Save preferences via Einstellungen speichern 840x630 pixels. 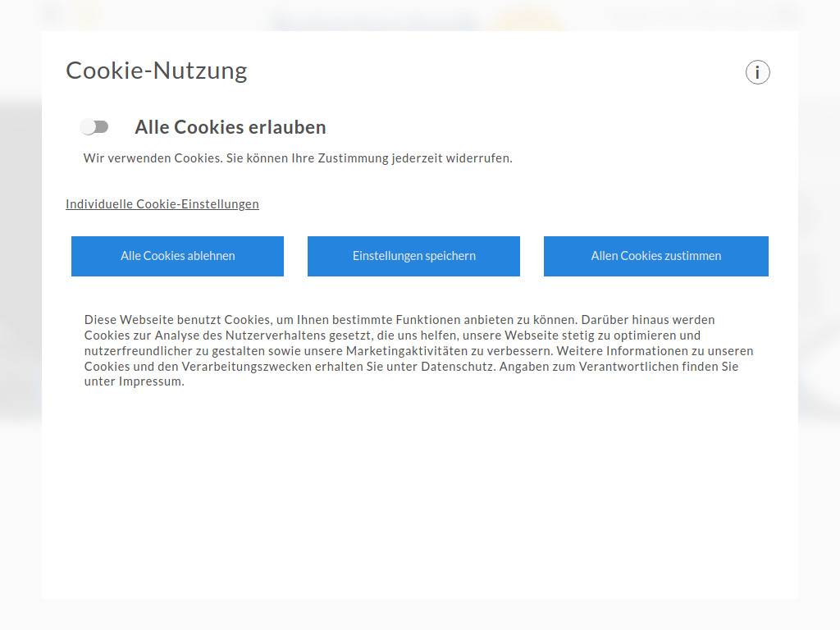413,256
